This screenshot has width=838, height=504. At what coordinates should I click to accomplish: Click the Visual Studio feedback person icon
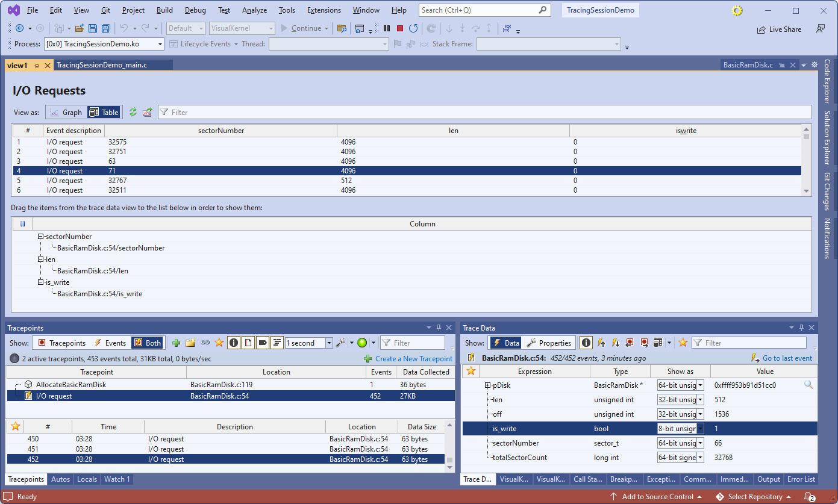pos(821,28)
